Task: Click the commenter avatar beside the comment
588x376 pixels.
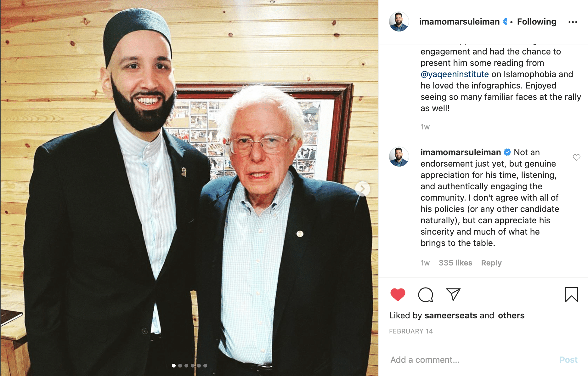Action: pyautogui.click(x=399, y=157)
